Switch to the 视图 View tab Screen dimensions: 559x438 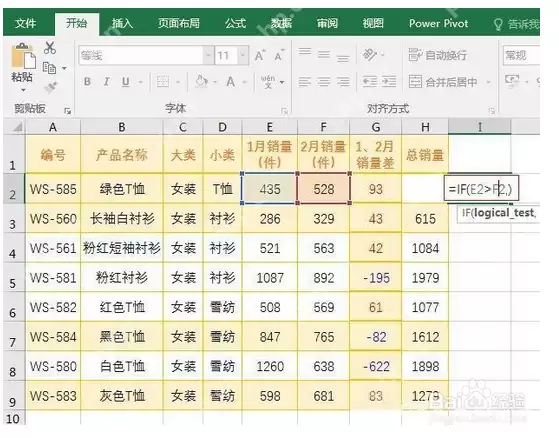pos(373,24)
